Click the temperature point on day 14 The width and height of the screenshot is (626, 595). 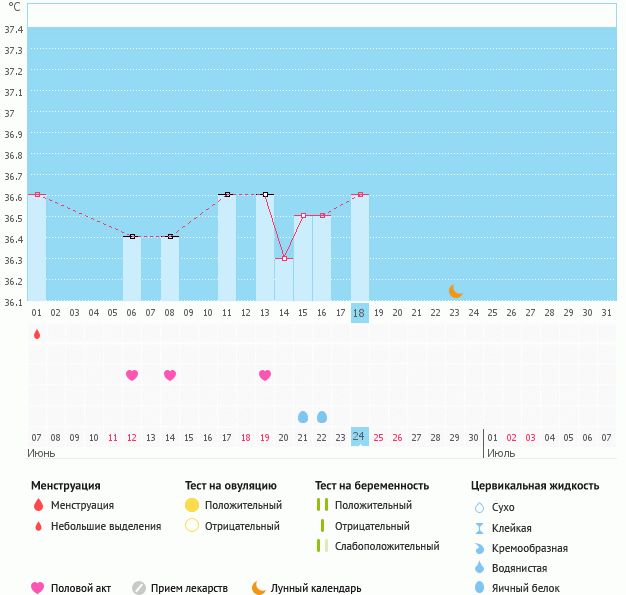click(x=284, y=258)
